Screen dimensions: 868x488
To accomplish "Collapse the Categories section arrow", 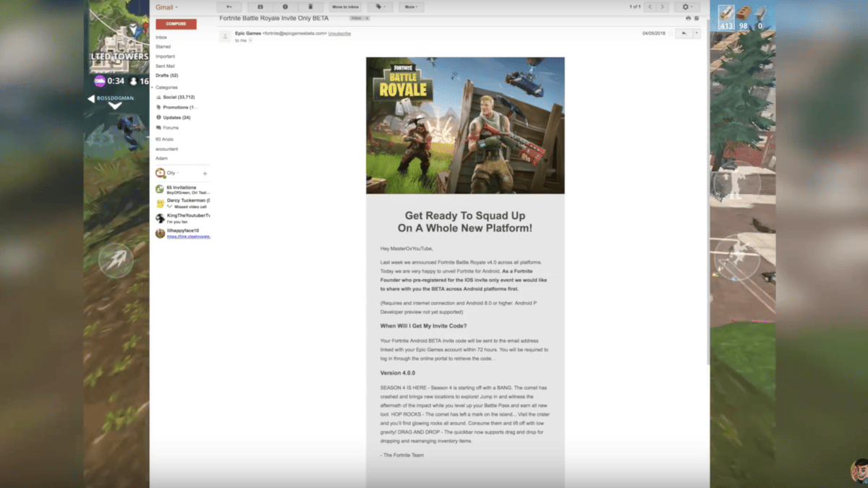I will point(153,87).
